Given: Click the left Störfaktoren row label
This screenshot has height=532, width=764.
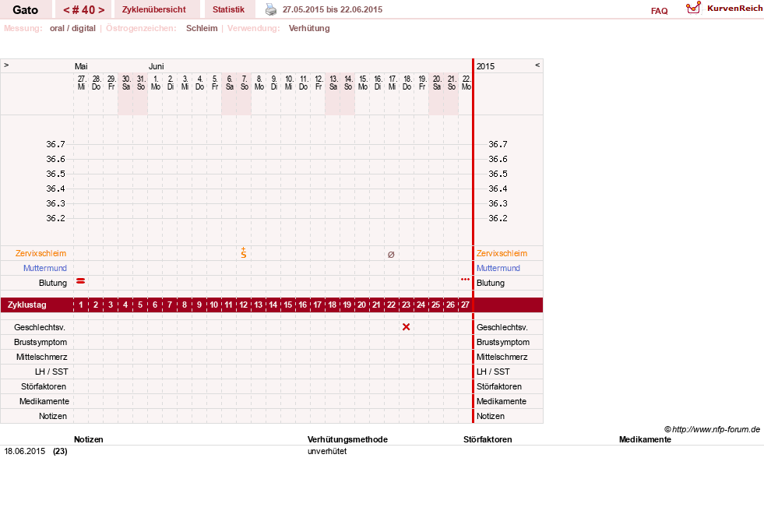Looking at the screenshot, I should [x=44, y=386].
